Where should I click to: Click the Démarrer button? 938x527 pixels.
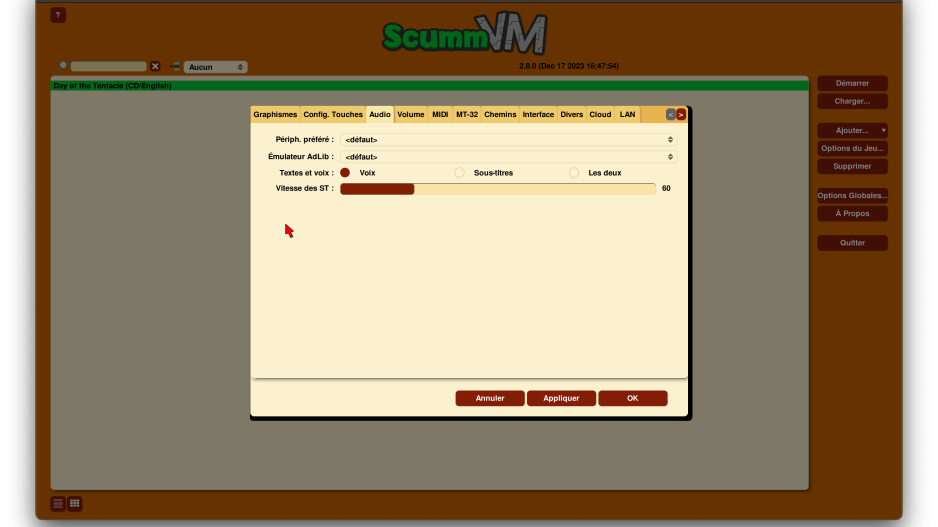pyautogui.click(x=852, y=83)
